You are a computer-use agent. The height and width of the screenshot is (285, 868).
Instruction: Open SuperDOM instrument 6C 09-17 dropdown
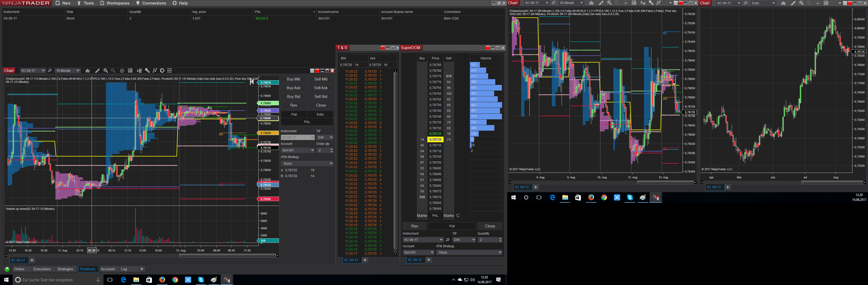[x=423, y=240]
